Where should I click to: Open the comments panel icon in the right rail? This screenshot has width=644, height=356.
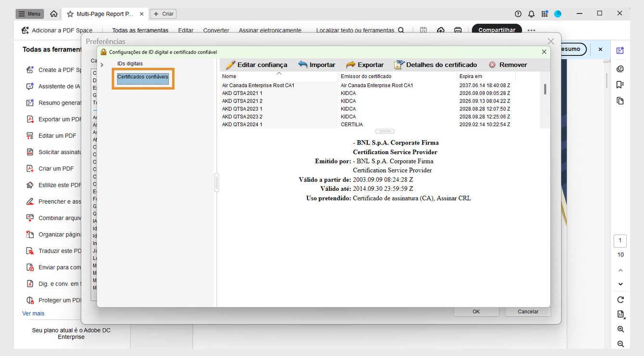point(620,69)
